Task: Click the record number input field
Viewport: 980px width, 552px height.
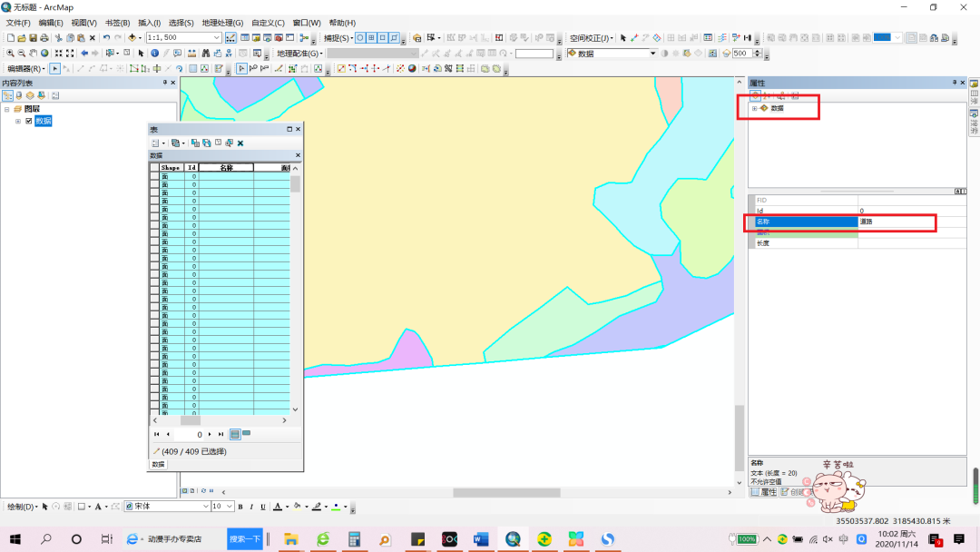Action: pos(190,434)
